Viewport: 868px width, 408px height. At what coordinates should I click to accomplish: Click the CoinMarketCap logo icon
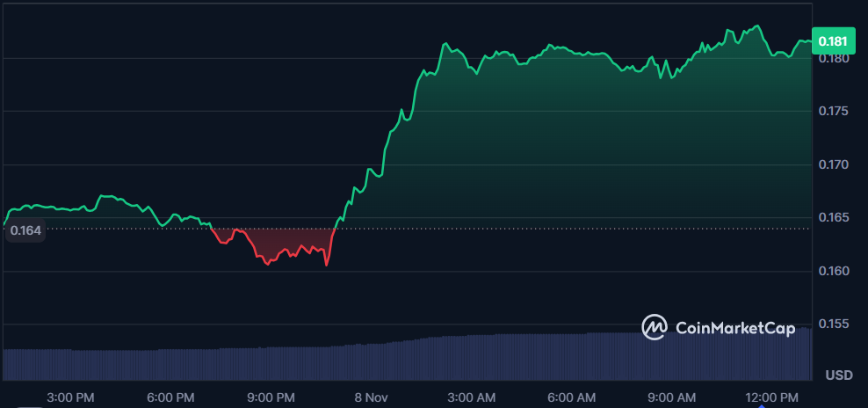tap(655, 327)
